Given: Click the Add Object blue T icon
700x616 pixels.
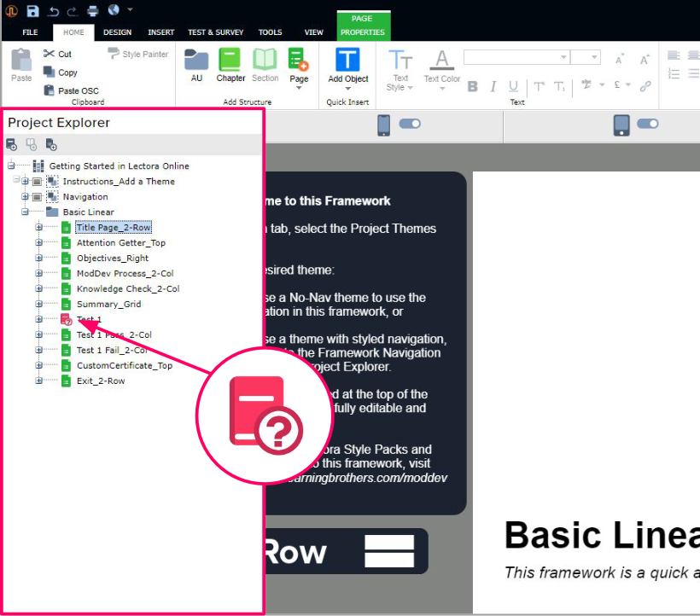Looking at the screenshot, I should tap(347, 60).
